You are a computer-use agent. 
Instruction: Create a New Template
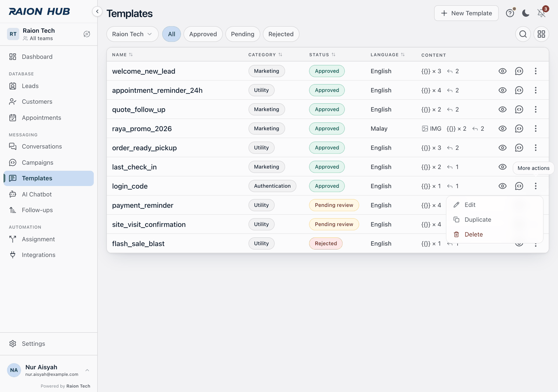tap(466, 13)
